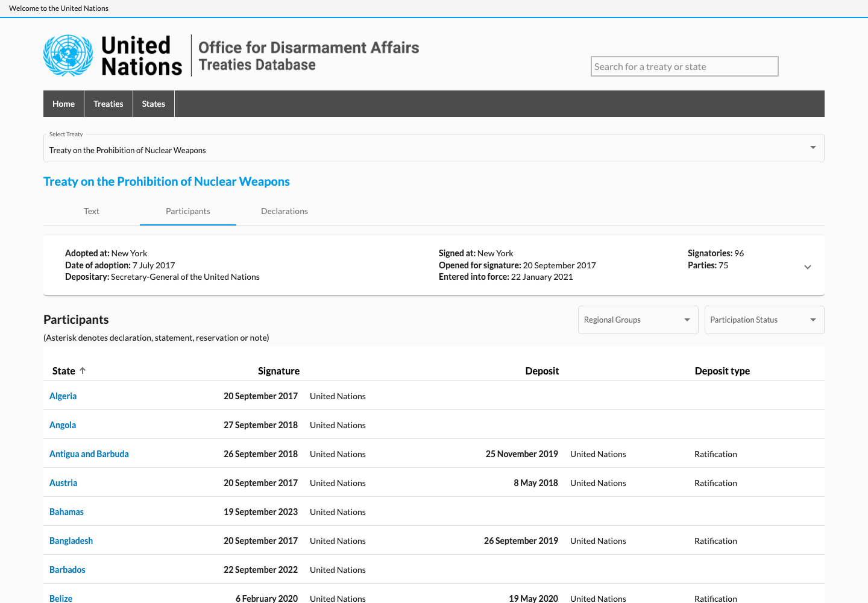This screenshot has width=868, height=603.
Task: Click the State column header
Action: click(x=63, y=371)
